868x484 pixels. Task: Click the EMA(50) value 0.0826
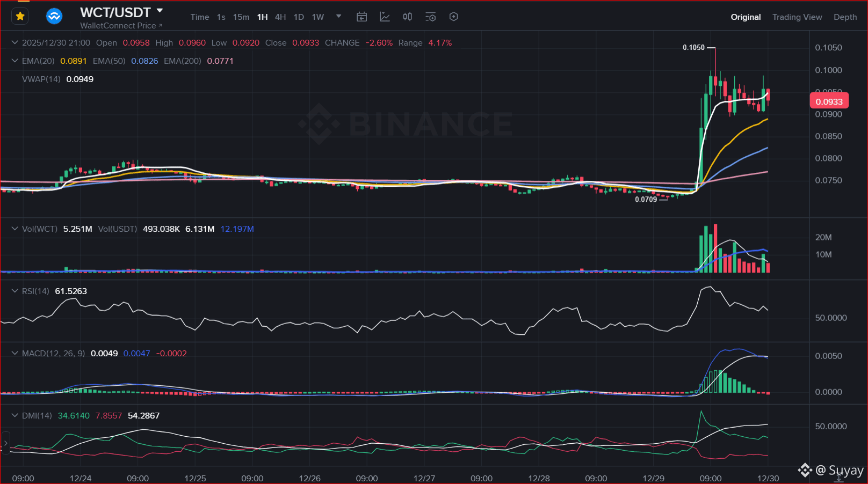pos(144,61)
